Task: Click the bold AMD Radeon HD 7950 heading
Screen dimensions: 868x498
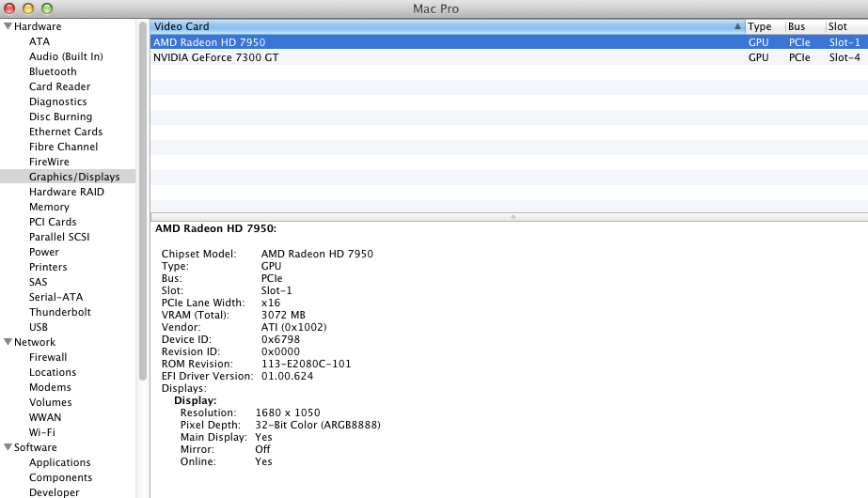Action: (215, 228)
